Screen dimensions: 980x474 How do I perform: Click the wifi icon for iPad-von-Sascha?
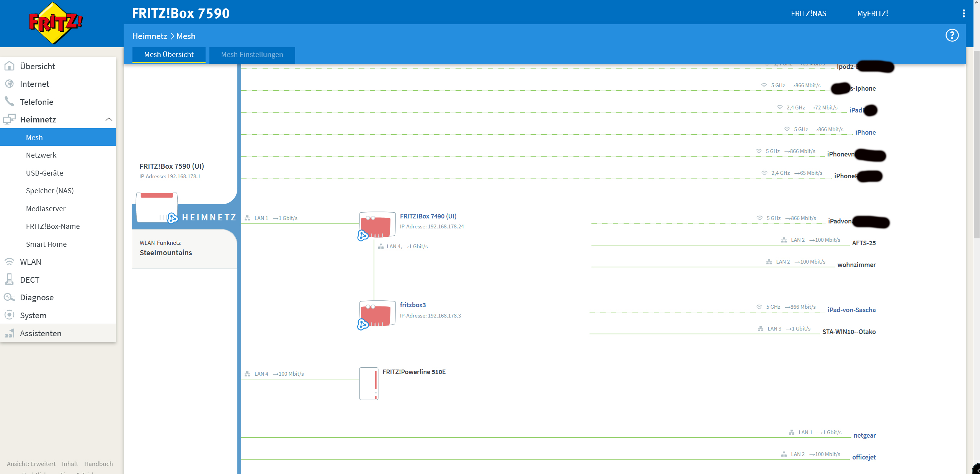click(759, 307)
